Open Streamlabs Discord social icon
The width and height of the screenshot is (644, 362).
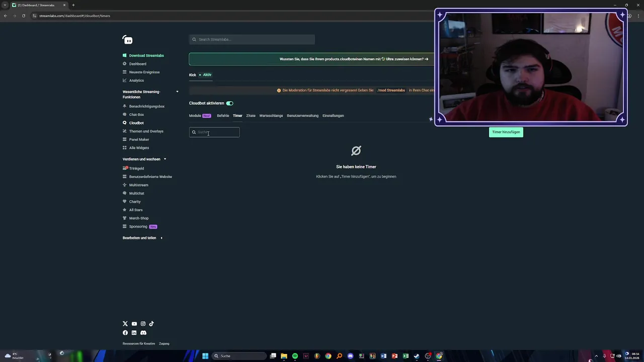pyautogui.click(x=143, y=333)
